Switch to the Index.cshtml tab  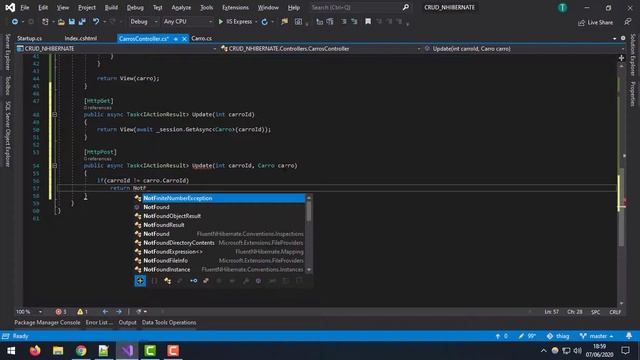[x=81, y=38]
